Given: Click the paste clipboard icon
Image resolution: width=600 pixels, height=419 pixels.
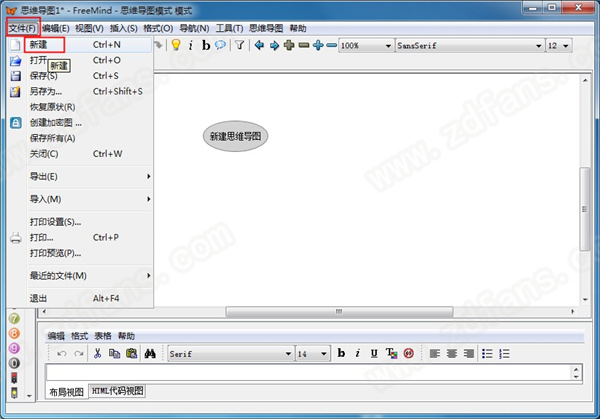Looking at the screenshot, I should coord(131,354).
